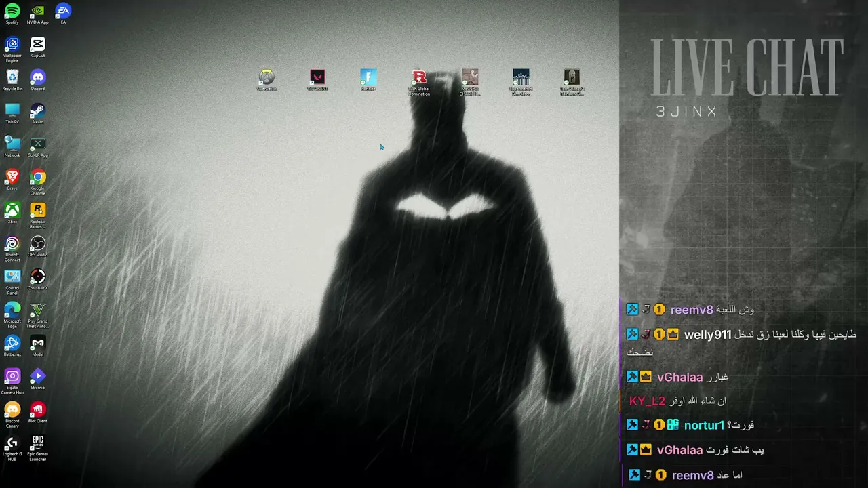The width and height of the screenshot is (868, 488).
Task: Select the Medal desktop icon
Action: click(x=38, y=346)
